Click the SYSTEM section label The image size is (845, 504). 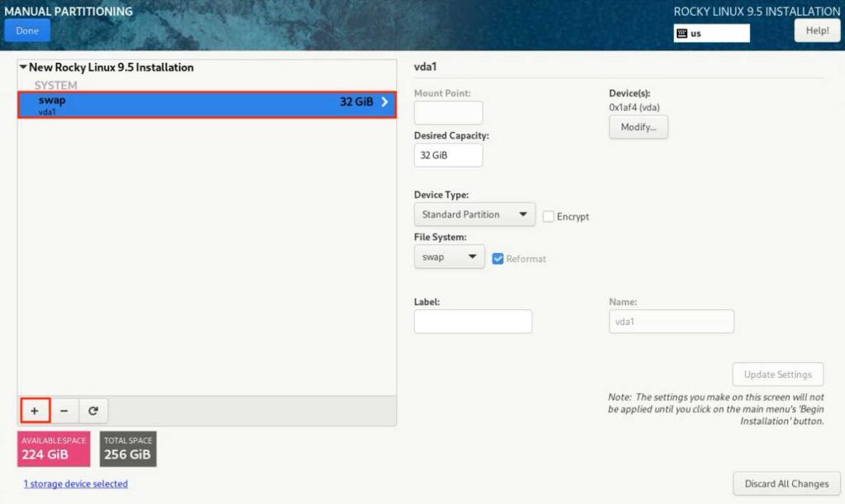pos(55,85)
